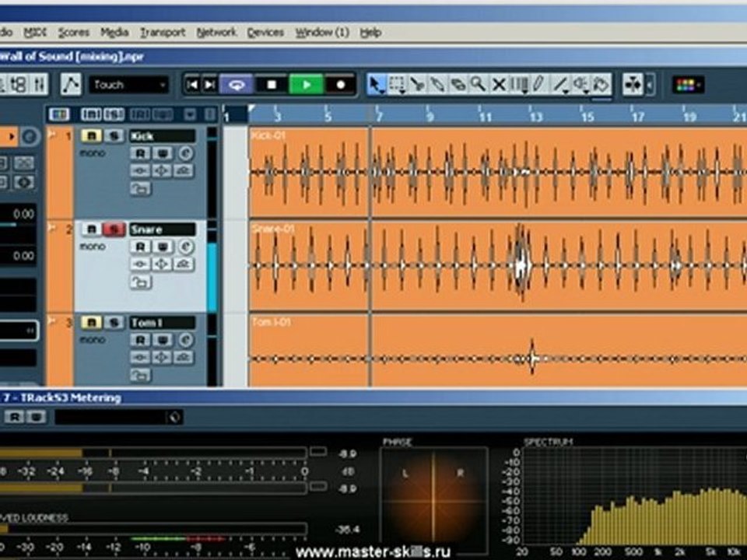Viewport: 747px width, 560px height.
Task: Go to the next marker
Action: 209,85
